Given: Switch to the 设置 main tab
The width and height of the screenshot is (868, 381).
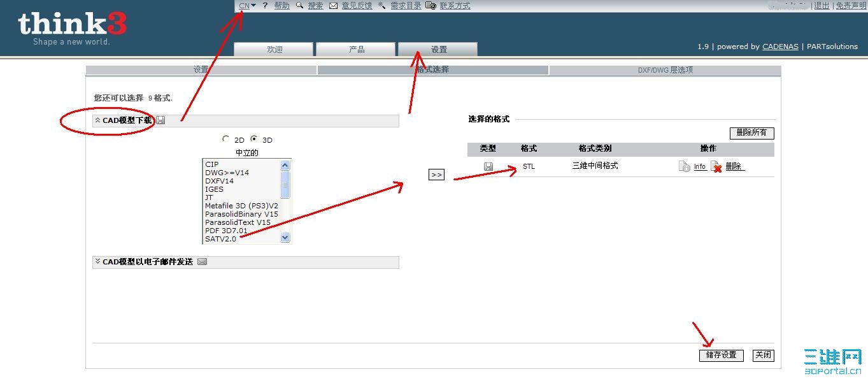Looking at the screenshot, I should (438, 50).
